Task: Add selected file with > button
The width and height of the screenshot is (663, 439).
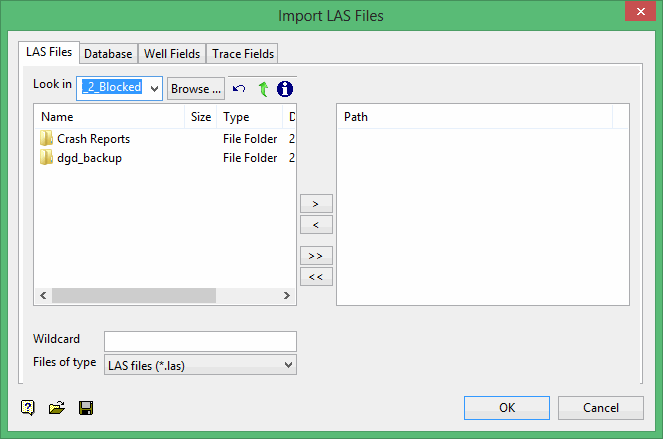Action: [316, 204]
